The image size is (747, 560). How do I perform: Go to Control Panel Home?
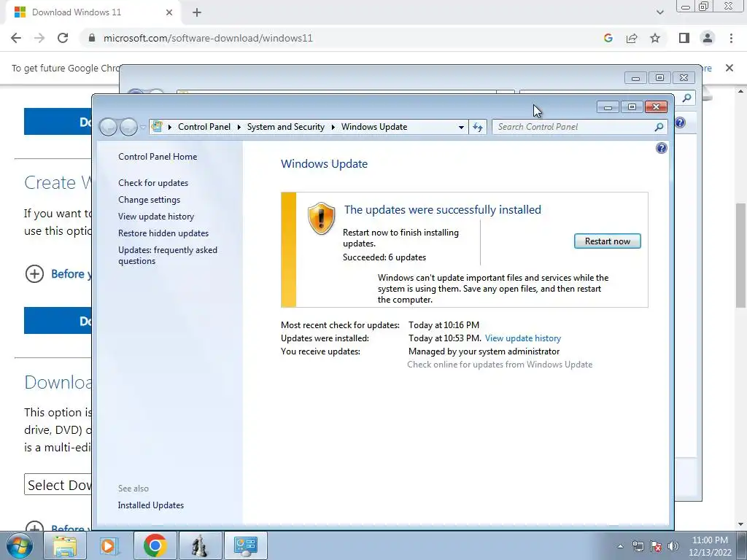coord(158,156)
